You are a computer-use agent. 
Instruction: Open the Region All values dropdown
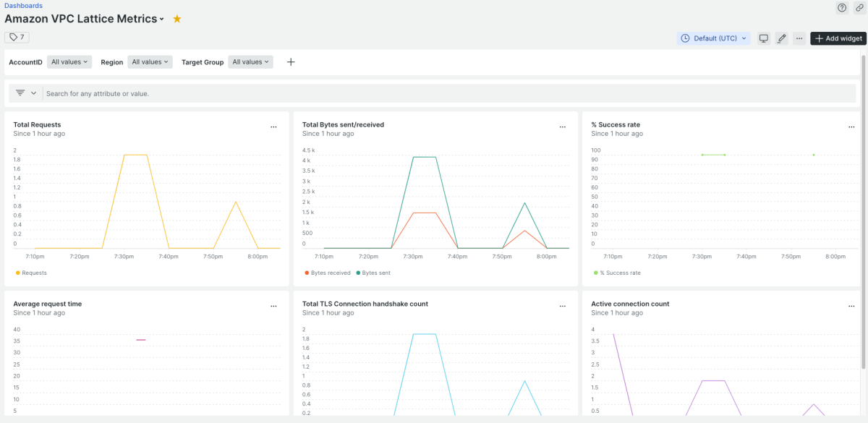150,62
